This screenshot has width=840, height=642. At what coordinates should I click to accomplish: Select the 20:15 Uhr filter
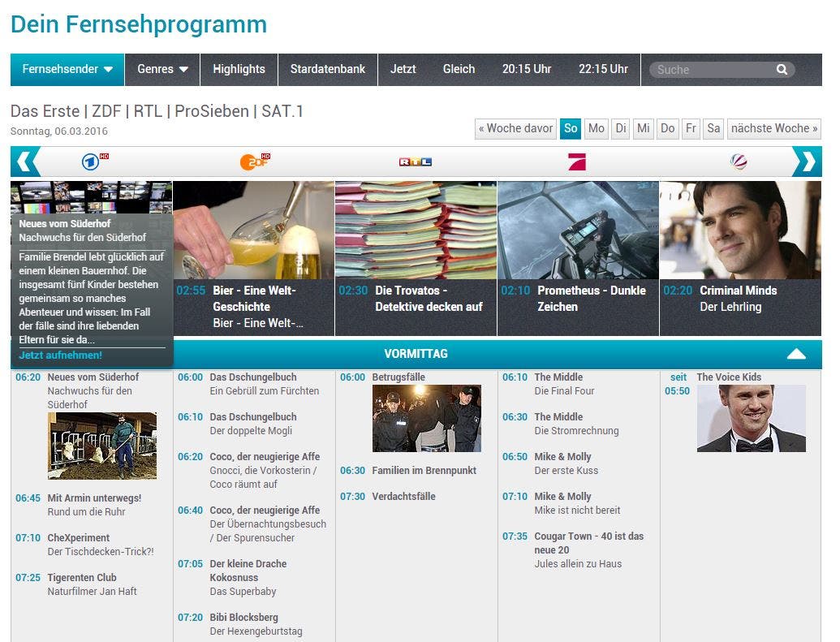click(527, 69)
